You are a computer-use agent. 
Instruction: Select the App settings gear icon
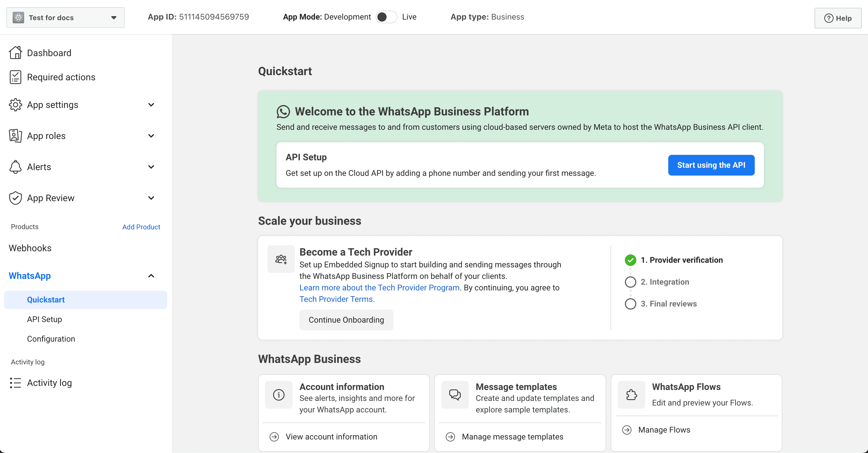coord(15,104)
